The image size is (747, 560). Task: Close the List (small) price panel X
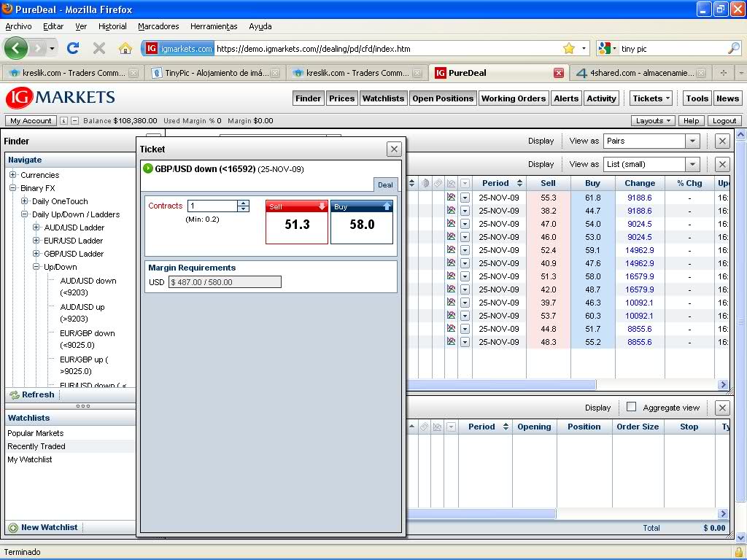(722, 164)
